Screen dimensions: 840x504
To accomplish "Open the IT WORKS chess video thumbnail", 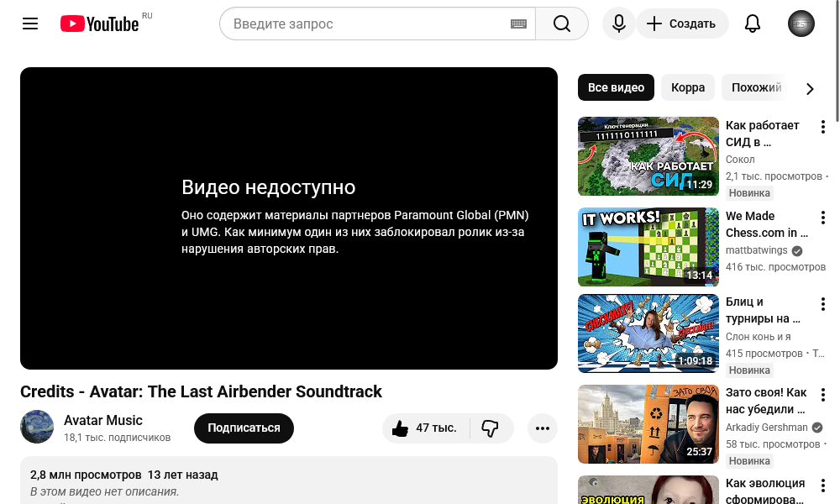I will coord(648,247).
